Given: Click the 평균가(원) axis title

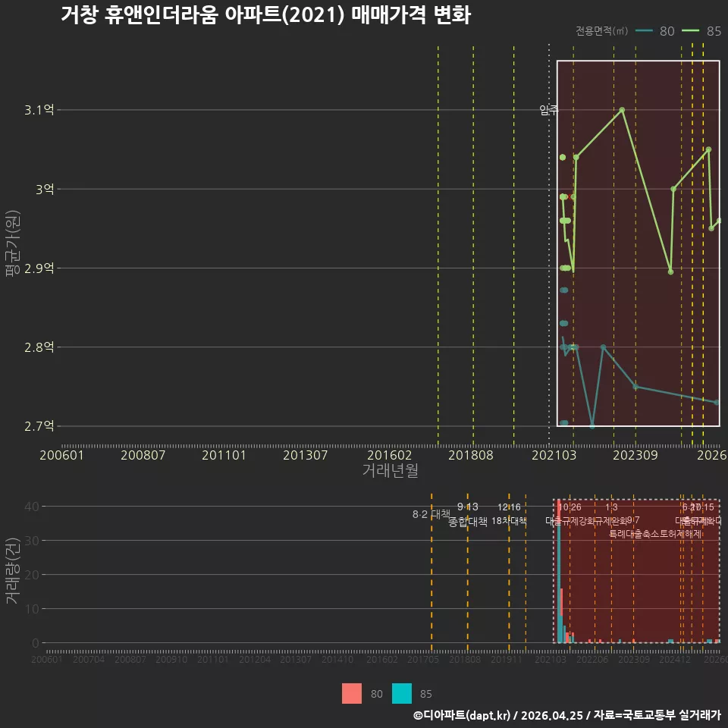Looking at the screenshot, I should pos(12,243).
